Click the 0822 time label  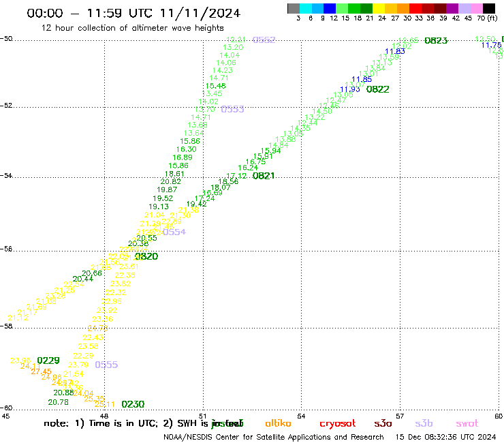378,89
